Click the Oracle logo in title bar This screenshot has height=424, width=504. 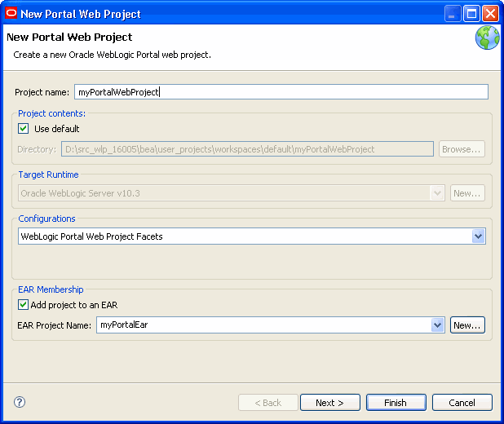[11, 14]
